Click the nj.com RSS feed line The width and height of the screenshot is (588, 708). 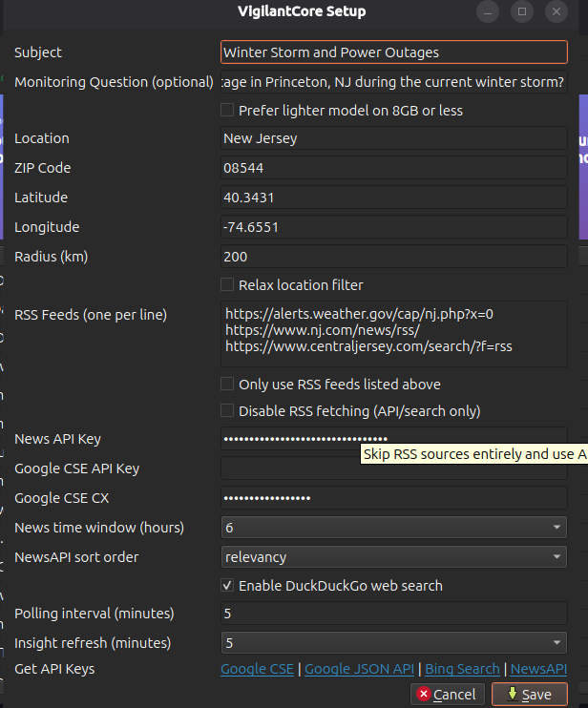tap(323, 330)
